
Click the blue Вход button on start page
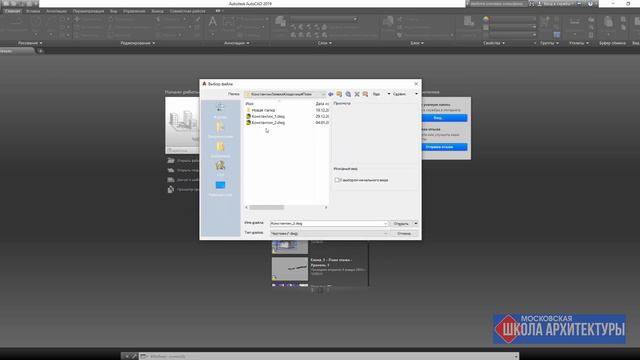[438, 118]
